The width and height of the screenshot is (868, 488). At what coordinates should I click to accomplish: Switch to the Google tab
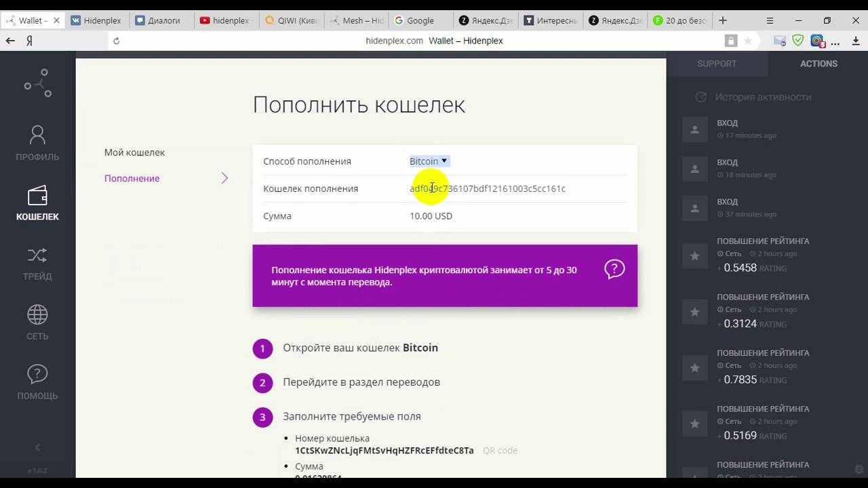[420, 20]
